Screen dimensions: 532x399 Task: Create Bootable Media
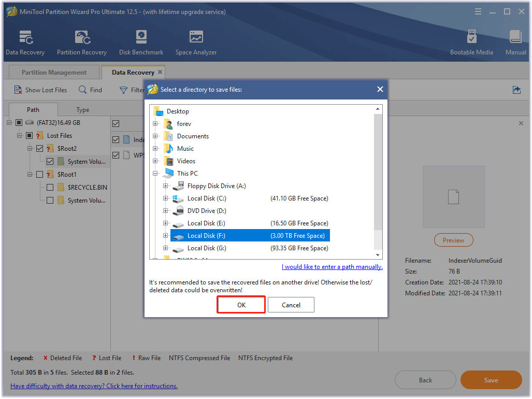pos(471,42)
